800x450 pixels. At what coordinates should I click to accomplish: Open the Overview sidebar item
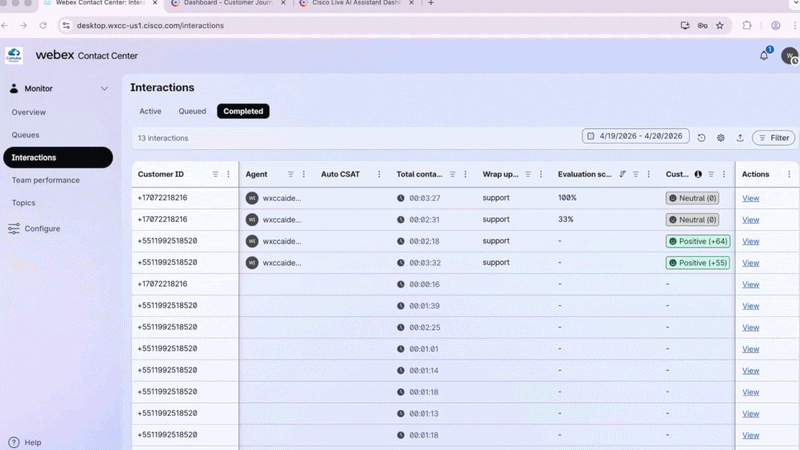pos(29,112)
